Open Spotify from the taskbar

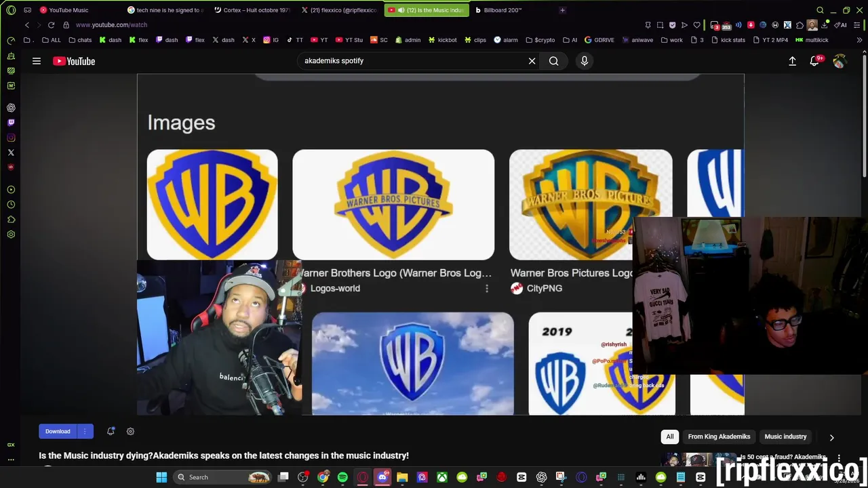coord(342,477)
